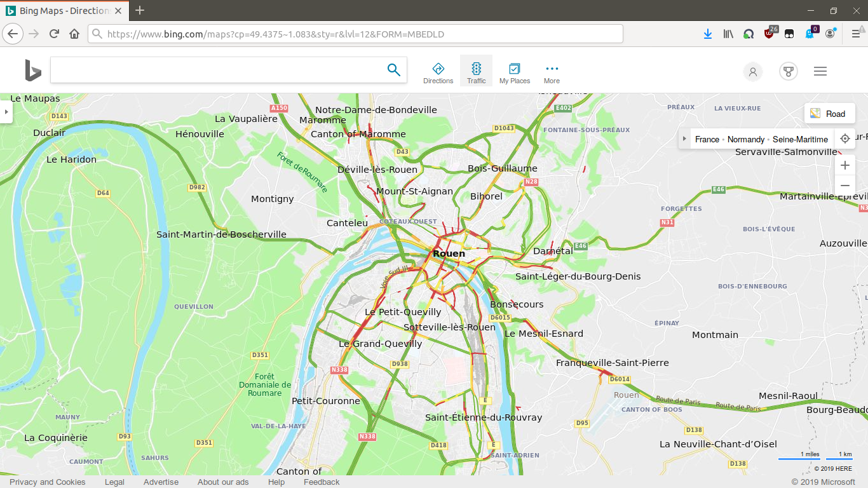Screen dimensions: 868x488
Task: Click the Bonsecours map label
Action: coord(517,304)
